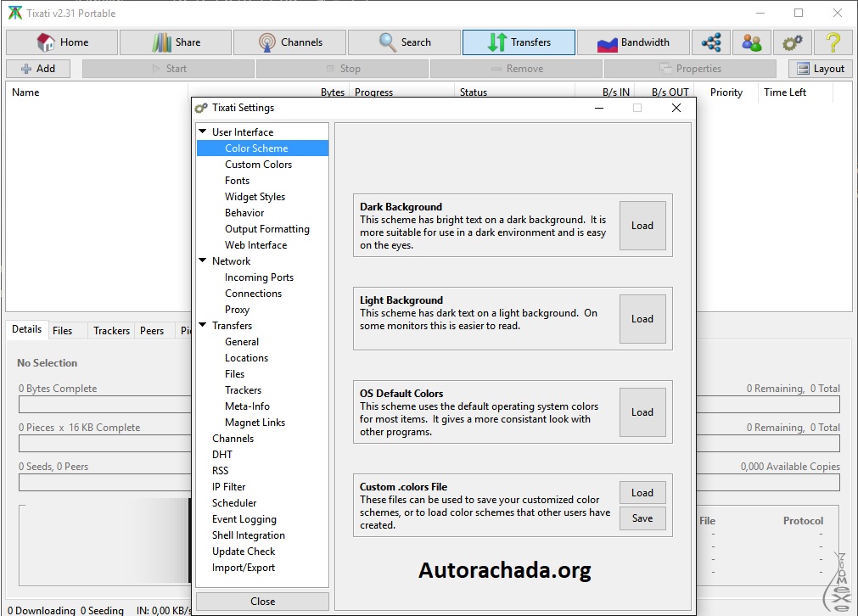Switch to the Trackers tab in lower panel
858x616 pixels.
[111, 330]
